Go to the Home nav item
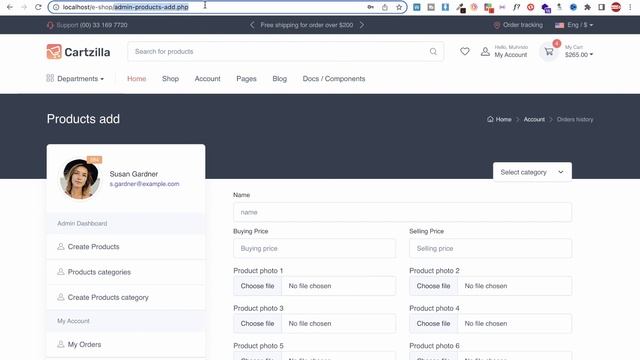The height and width of the screenshot is (360, 640). pos(136,78)
